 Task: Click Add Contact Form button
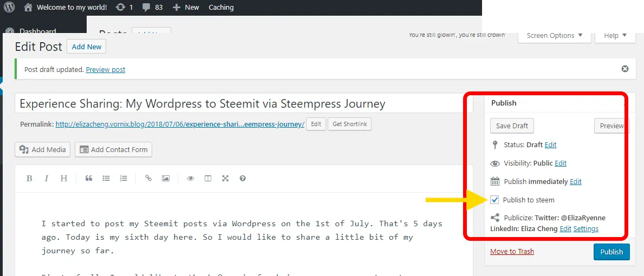[113, 150]
